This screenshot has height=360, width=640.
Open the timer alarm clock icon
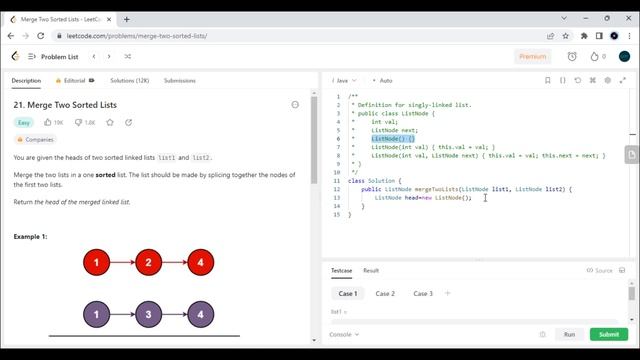click(x=572, y=56)
